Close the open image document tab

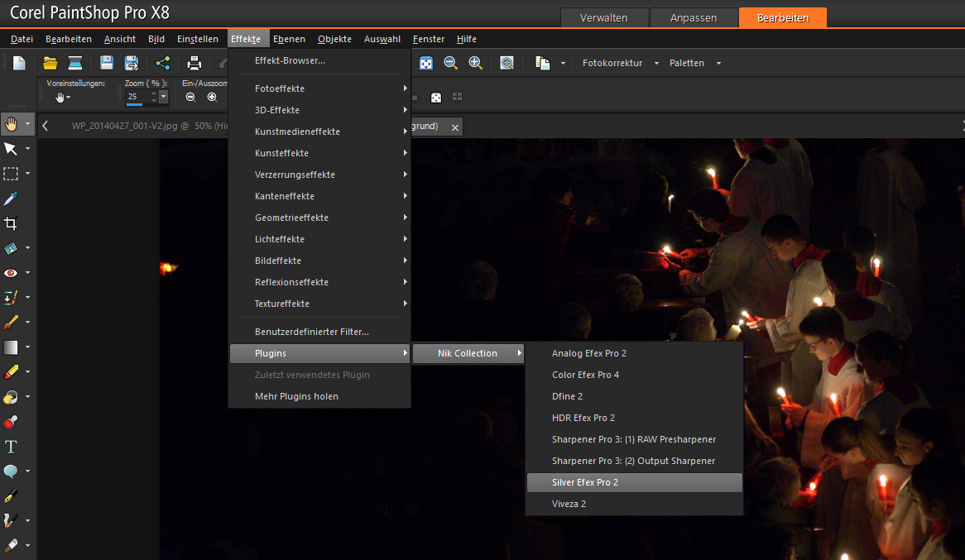pos(455,127)
